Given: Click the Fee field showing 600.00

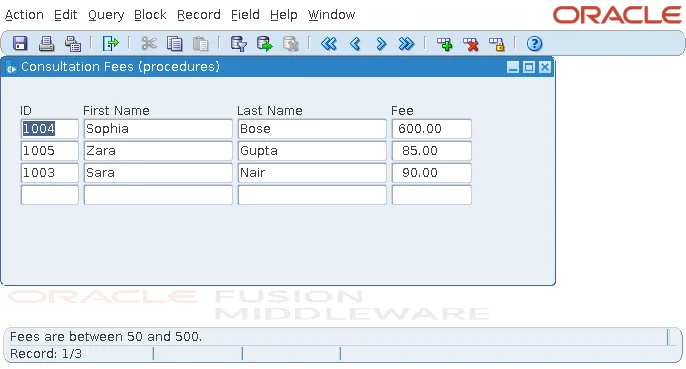Looking at the screenshot, I should (x=431, y=129).
